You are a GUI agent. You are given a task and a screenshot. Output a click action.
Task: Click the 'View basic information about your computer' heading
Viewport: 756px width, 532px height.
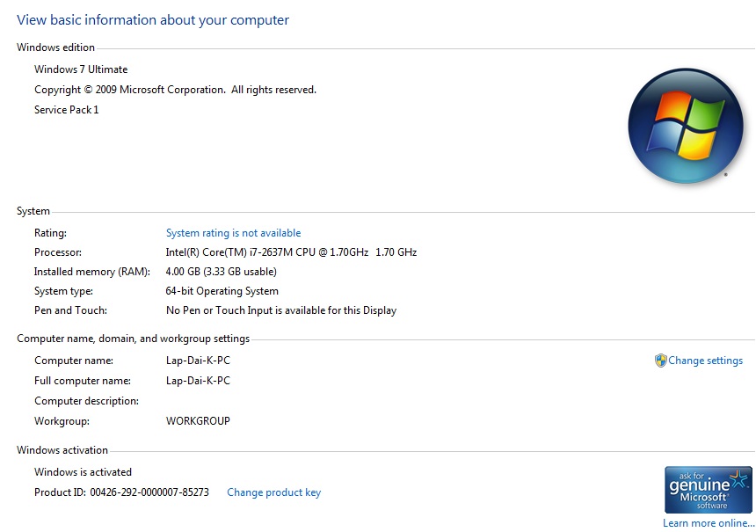click(x=153, y=19)
